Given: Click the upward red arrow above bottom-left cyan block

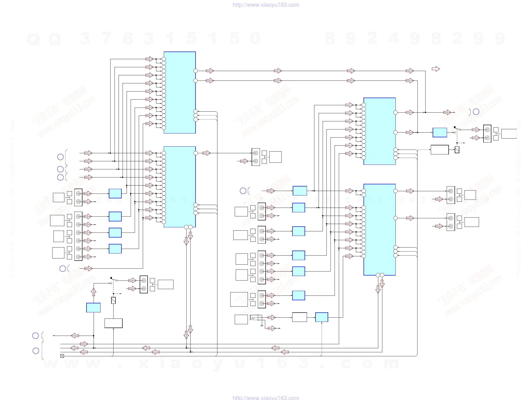Looking at the screenshot, I should tap(94, 292).
